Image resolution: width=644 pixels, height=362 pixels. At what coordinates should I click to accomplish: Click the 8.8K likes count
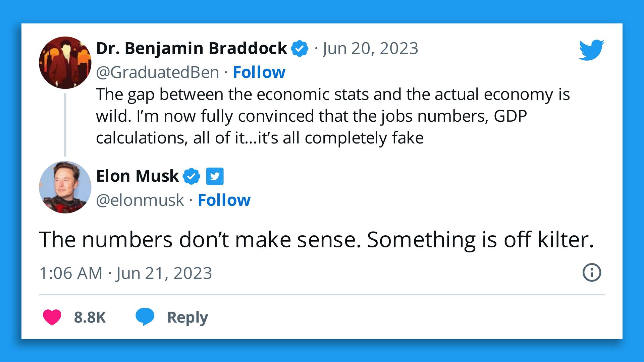[90, 317]
